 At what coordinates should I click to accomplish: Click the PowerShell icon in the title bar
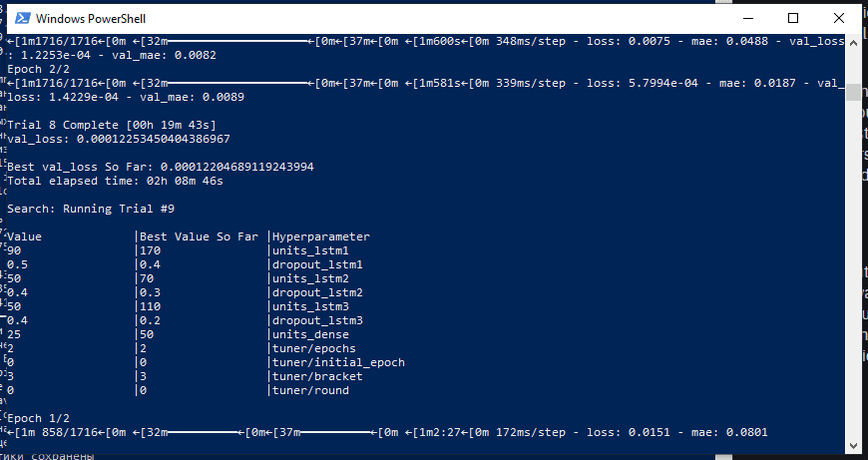[19, 18]
